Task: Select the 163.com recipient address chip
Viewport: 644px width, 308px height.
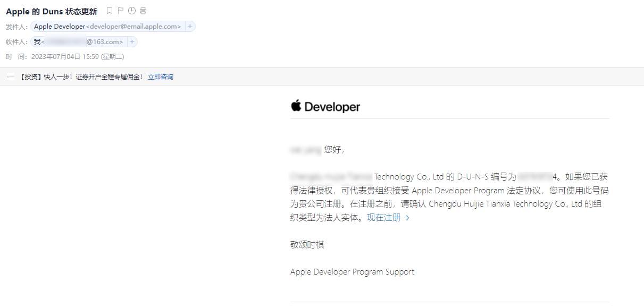Action: tap(78, 42)
